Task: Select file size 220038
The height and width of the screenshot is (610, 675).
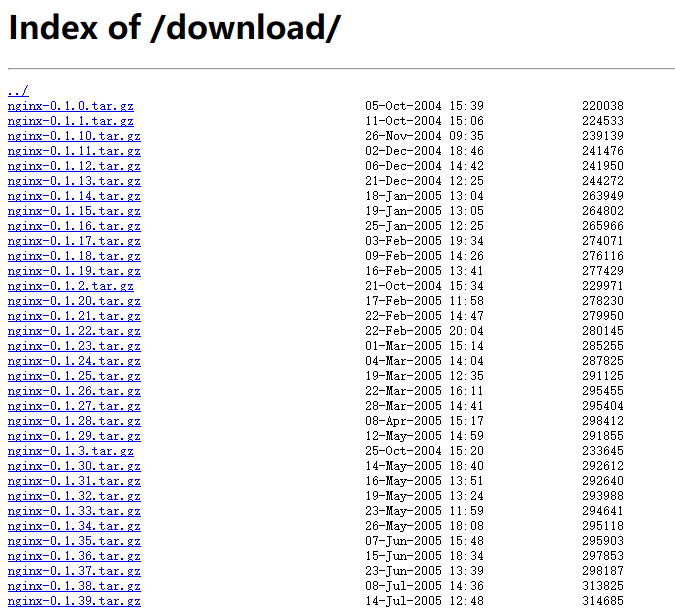Action: (x=603, y=106)
